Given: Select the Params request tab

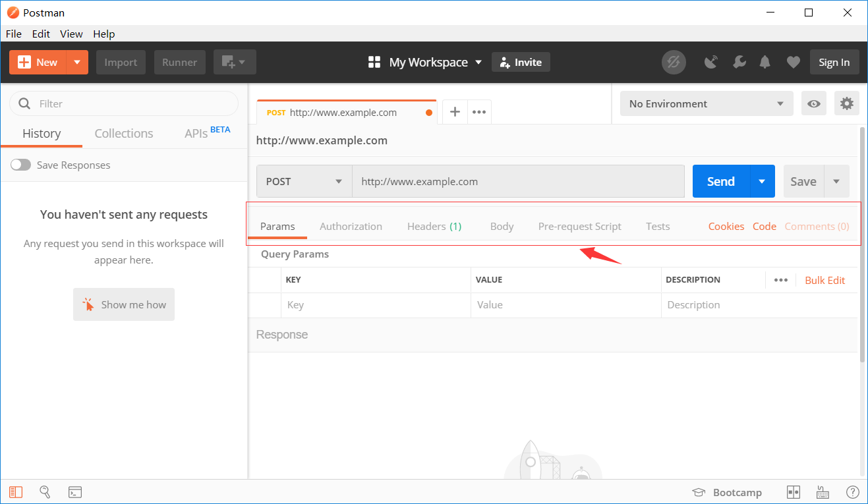Looking at the screenshot, I should pyautogui.click(x=277, y=226).
